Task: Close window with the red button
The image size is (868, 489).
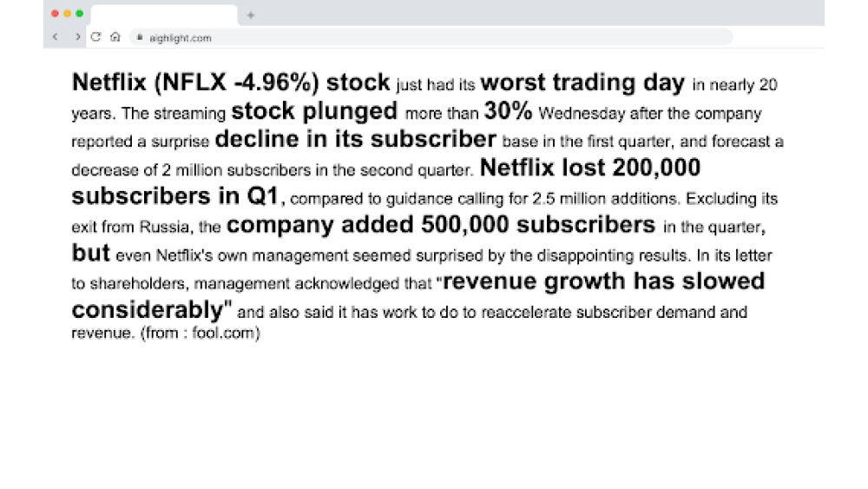Action: pos(56,14)
